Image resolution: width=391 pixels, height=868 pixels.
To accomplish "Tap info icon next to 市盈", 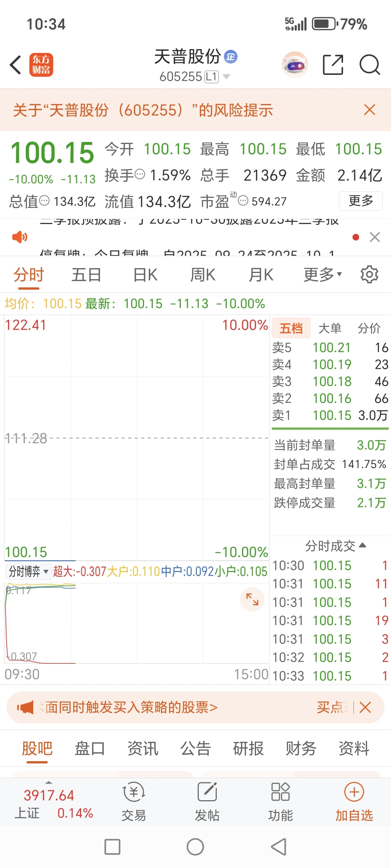I will pos(243,201).
